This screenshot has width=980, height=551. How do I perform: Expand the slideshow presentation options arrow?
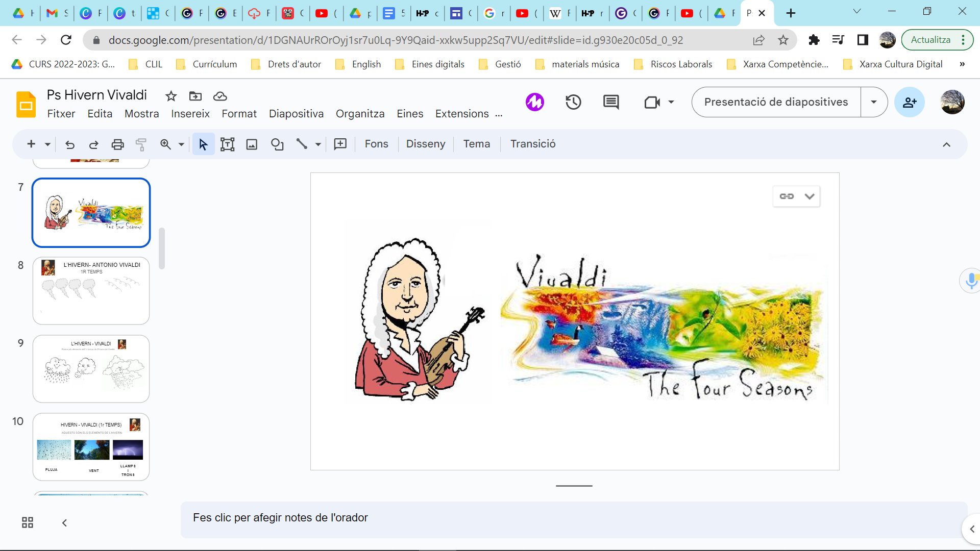[874, 102]
